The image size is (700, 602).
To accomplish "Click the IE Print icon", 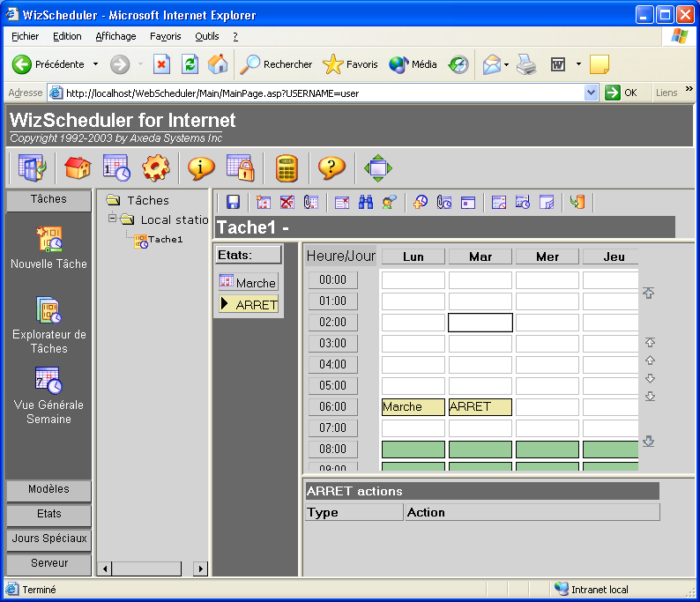I will (526, 64).
